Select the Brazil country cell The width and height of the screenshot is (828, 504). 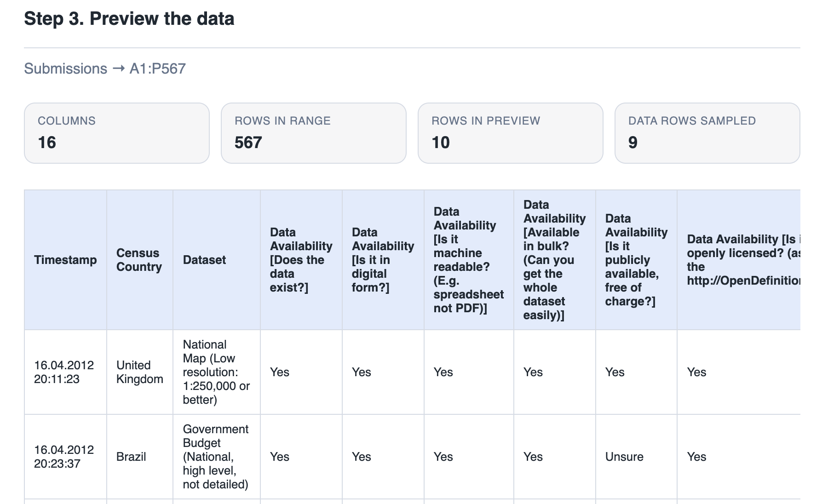(x=131, y=457)
